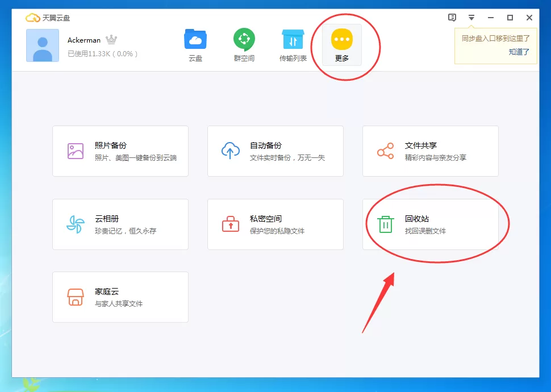Image resolution: width=551 pixels, height=392 pixels.
Task: Click the 照片备份 photo backup picture icon
Action: coord(76,151)
